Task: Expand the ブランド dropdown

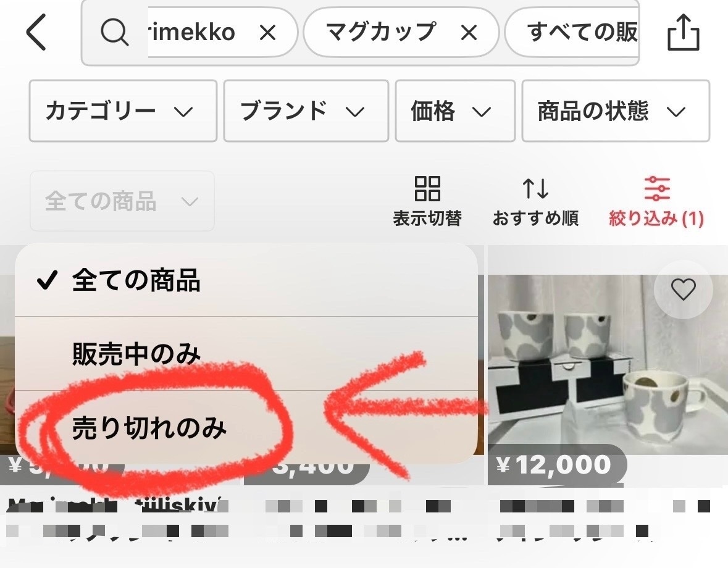Action: [x=306, y=111]
